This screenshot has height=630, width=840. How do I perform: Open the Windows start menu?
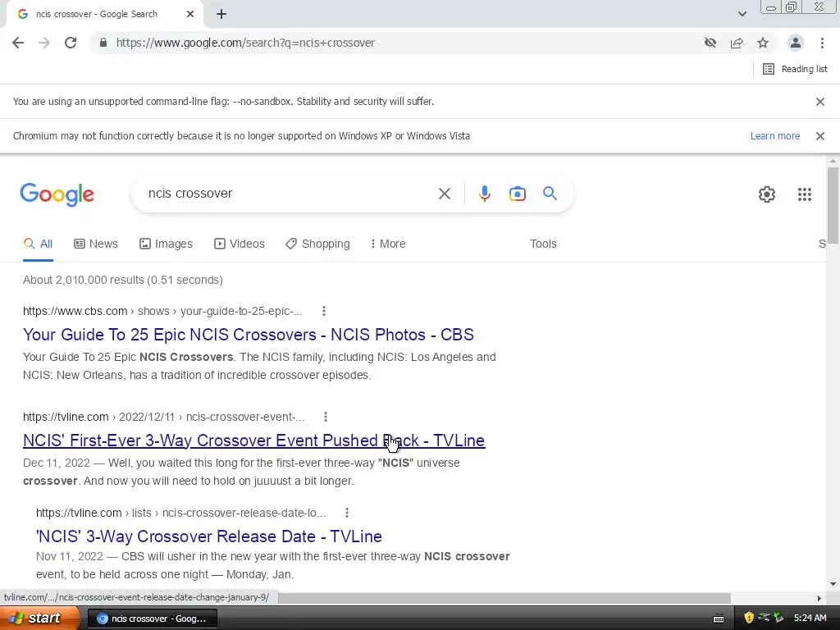[39, 619]
